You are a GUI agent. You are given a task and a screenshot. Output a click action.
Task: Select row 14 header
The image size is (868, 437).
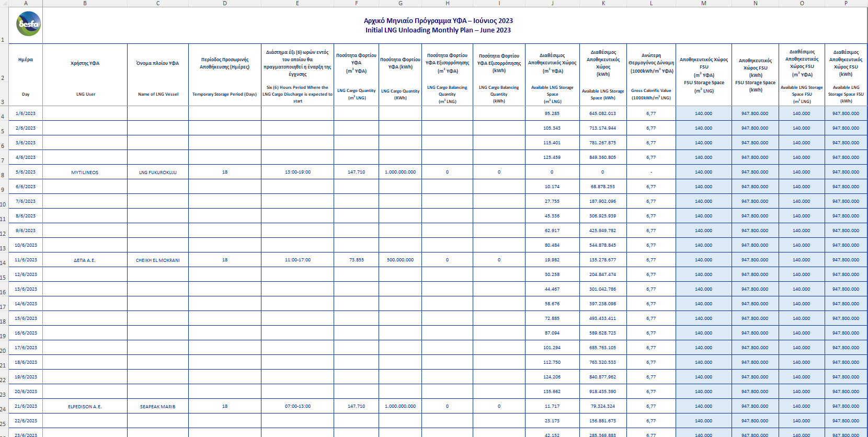pos(3,263)
